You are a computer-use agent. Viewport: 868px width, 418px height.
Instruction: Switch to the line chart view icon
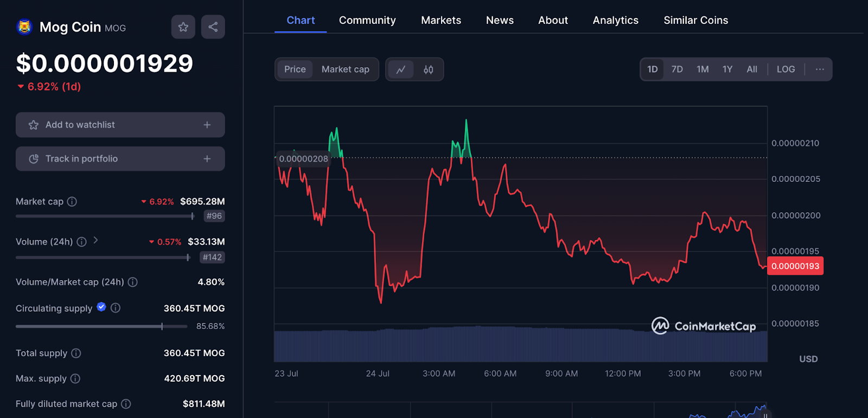pyautogui.click(x=401, y=69)
